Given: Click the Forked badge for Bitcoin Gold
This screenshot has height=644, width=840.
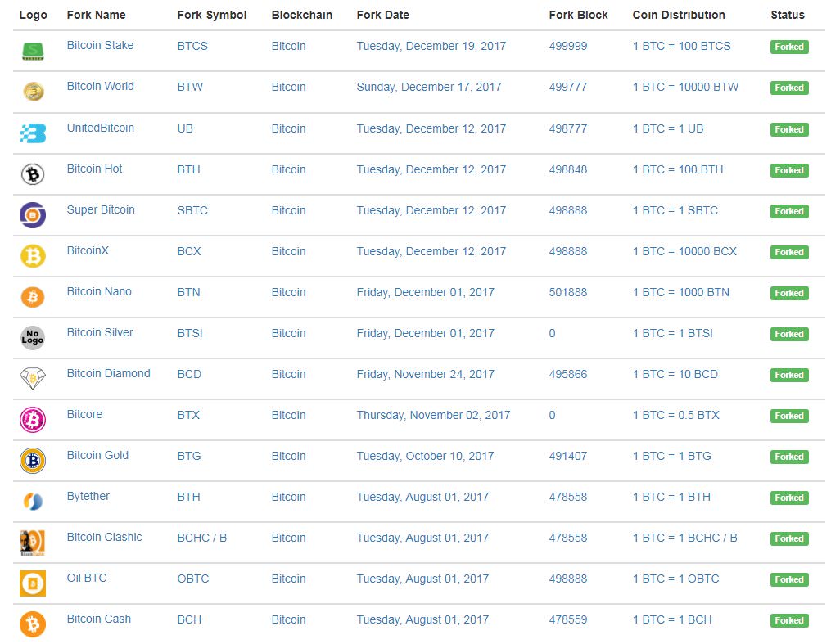Looking at the screenshot, I should [789, 457].
